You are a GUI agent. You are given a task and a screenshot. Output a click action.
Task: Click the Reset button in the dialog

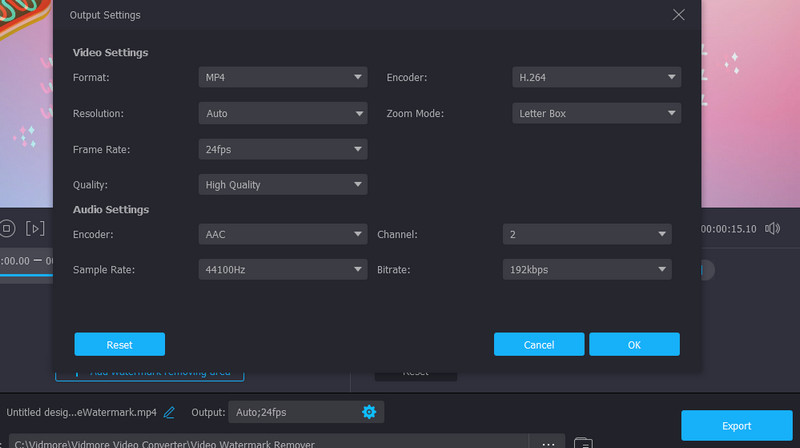[x=119, y=344]
